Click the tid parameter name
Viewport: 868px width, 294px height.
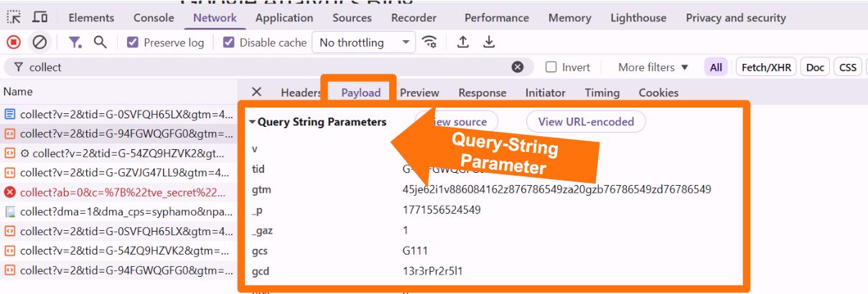[258, 169]
